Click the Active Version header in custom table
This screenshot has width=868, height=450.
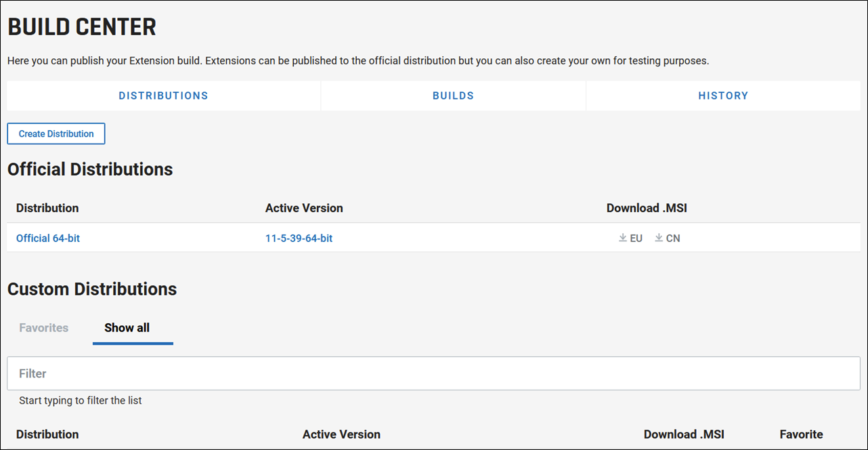coord(341,434)
